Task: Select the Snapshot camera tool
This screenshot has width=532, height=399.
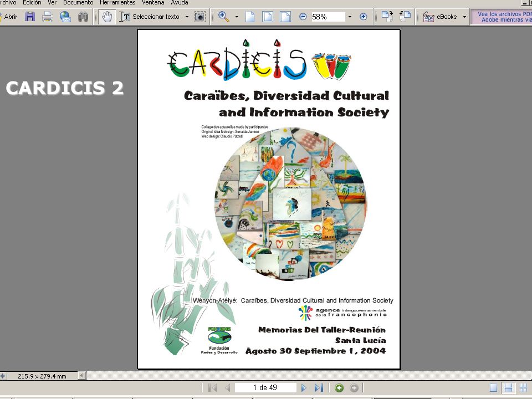Action: click(200, 17)
